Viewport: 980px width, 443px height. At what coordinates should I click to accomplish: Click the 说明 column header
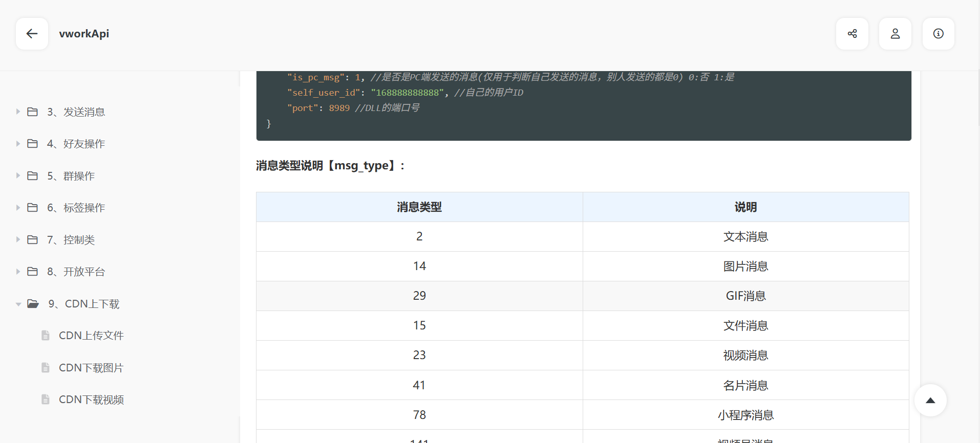click(745, 207)
